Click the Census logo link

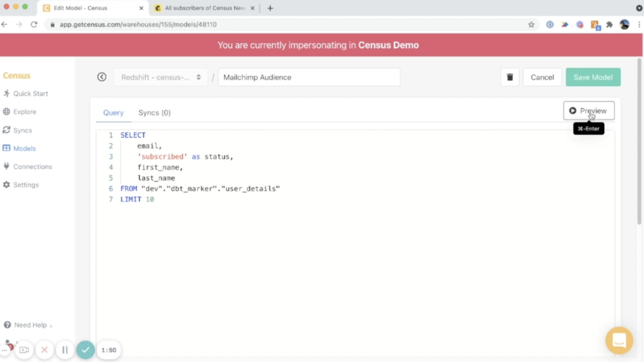point(17,76)
